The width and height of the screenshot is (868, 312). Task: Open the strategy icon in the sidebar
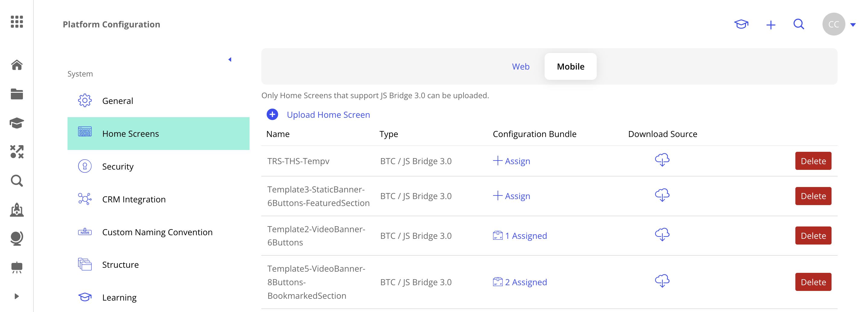[17, 152]
